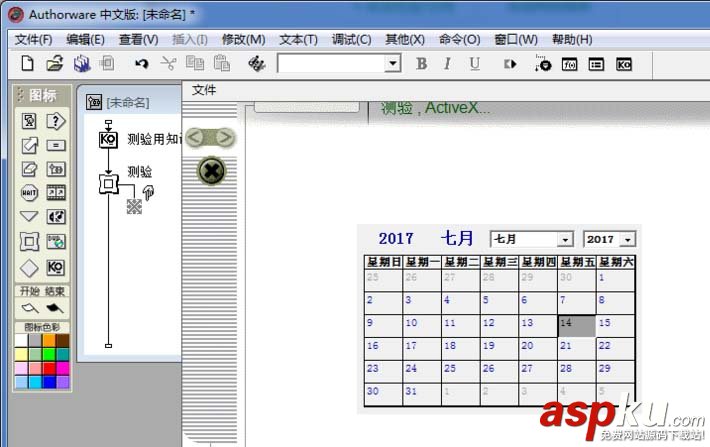The height and width of the screenshot is (447, 710).
Task: Select the crosshatched page icon on the flowline
Action: coord(134,207)
